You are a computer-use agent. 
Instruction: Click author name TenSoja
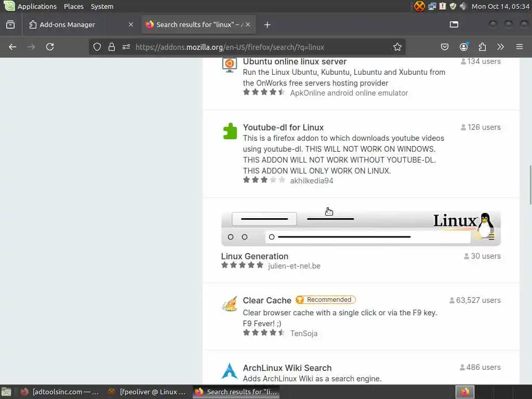tap(304, 334)
